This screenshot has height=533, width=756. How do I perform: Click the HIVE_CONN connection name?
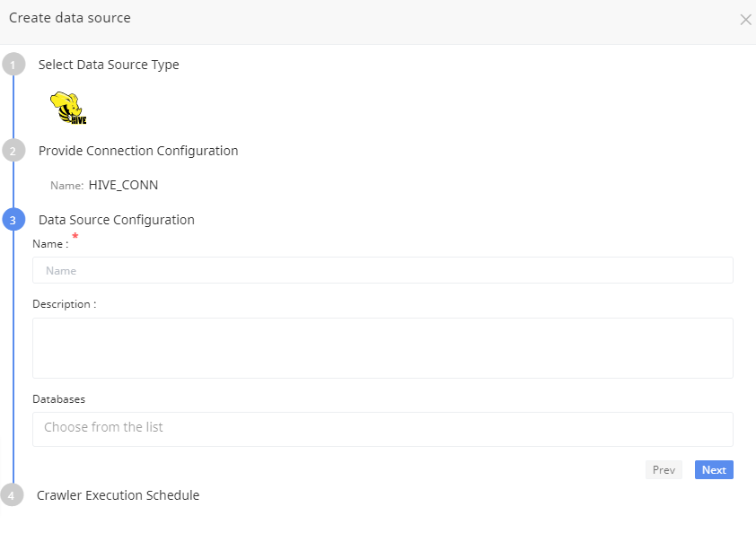point(123,185)
